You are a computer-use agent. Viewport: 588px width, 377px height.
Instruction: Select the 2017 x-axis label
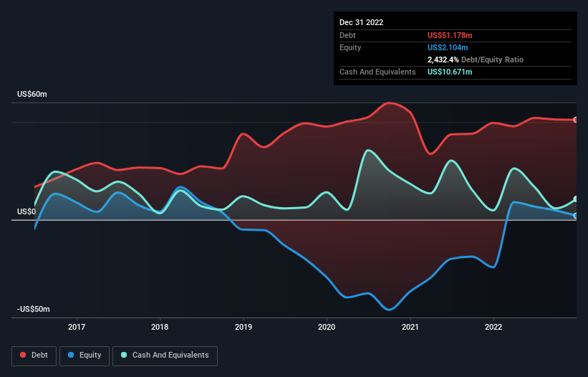tap(77, 327)
